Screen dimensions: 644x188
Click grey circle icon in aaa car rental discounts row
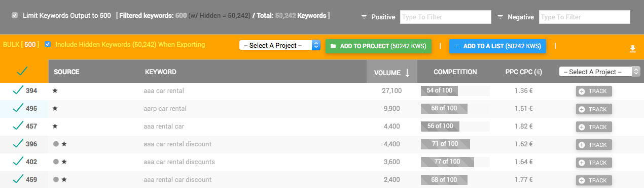click(56, 162)
